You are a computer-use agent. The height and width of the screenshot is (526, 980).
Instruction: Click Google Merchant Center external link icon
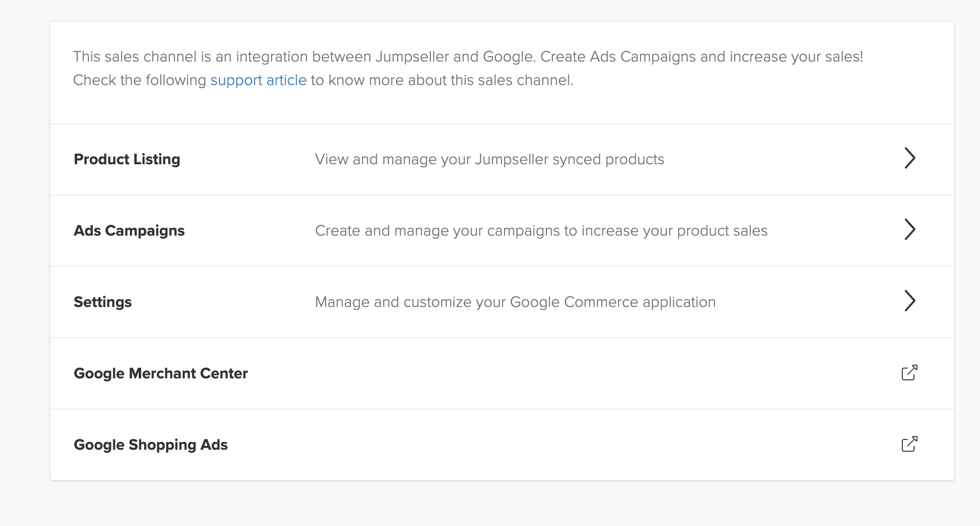click(x=909, y=373)
